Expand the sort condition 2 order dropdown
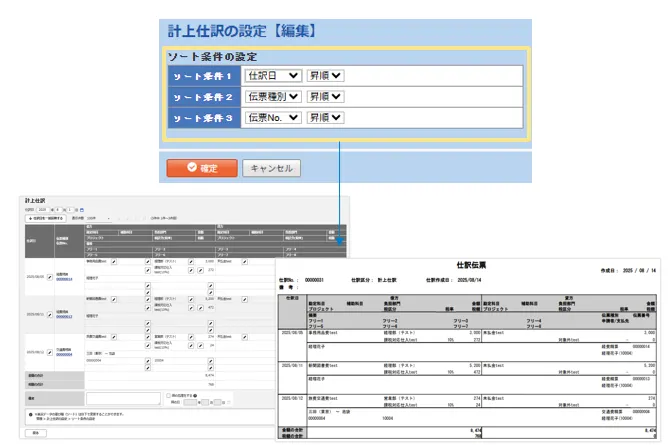This screenshot has width=669, height=445. [x=326, y=96]
